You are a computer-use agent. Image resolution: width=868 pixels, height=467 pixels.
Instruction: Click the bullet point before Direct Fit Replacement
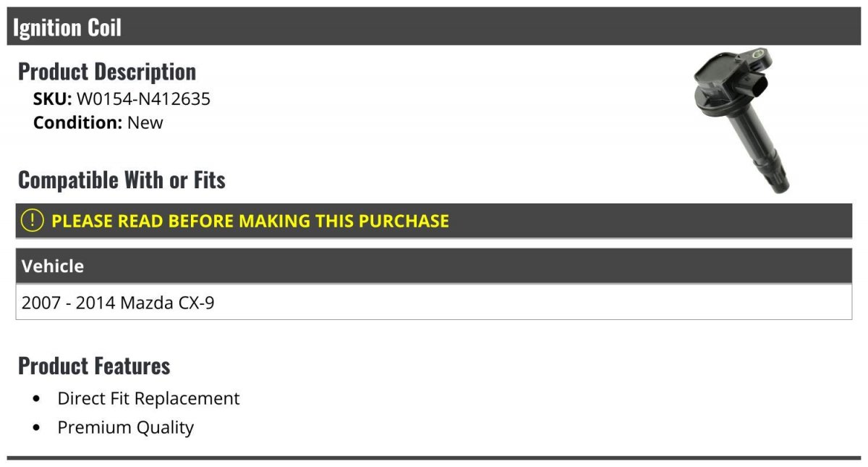37,399
